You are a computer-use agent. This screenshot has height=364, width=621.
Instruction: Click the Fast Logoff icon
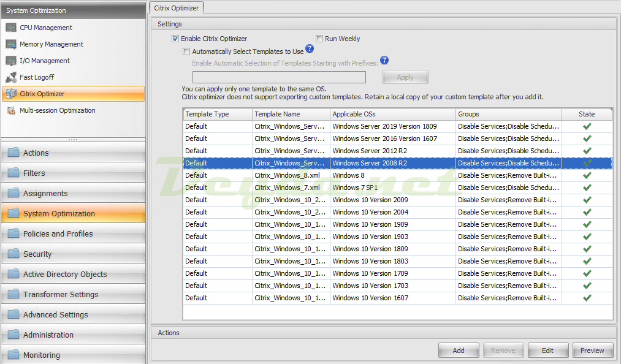pyautogui.click(x=11, y=77)
